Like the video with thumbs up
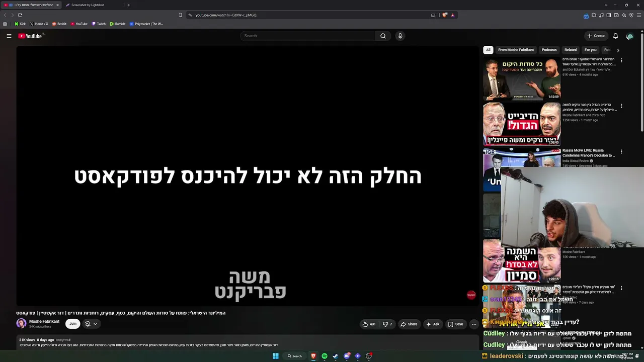 coord(369,324)
